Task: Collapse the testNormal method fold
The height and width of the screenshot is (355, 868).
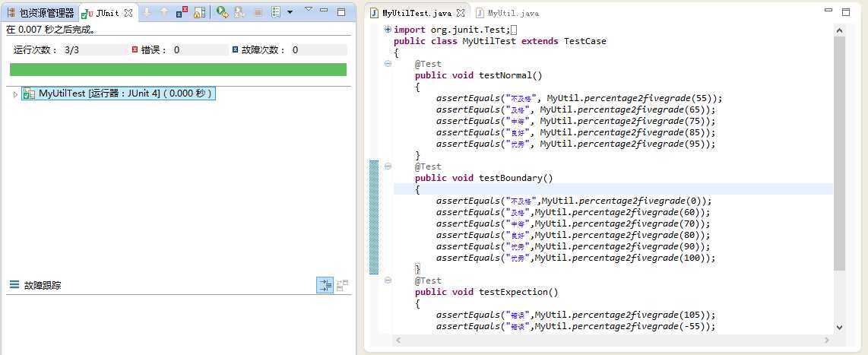Action: 388,64
